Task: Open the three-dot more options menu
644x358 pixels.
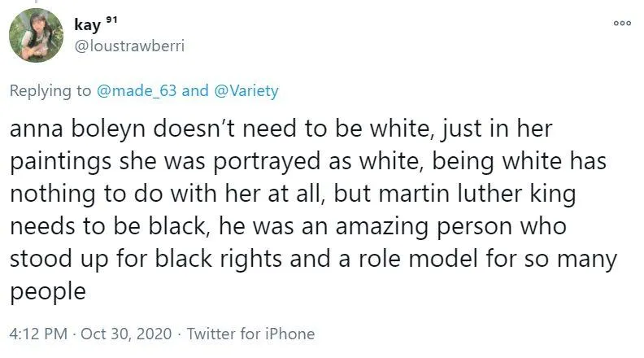Action: (622, 24)
